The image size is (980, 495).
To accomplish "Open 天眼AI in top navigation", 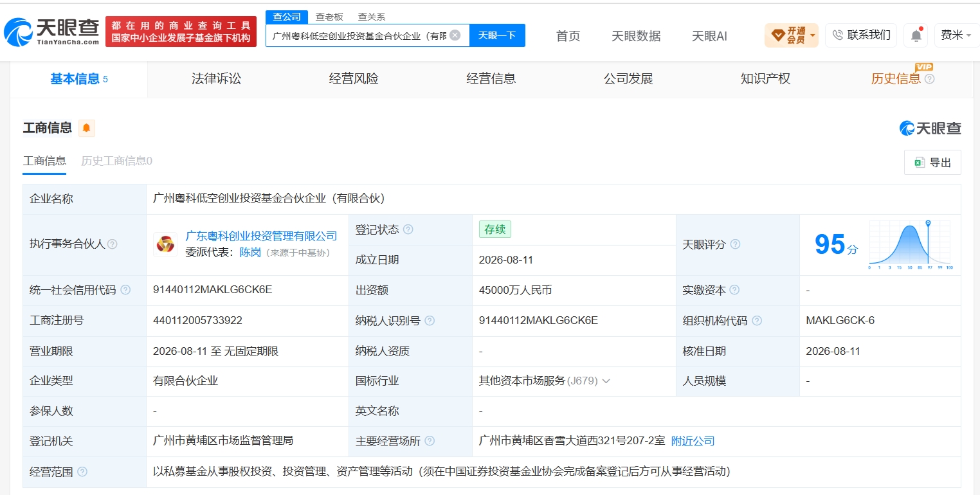I will (x=709, y=36).
